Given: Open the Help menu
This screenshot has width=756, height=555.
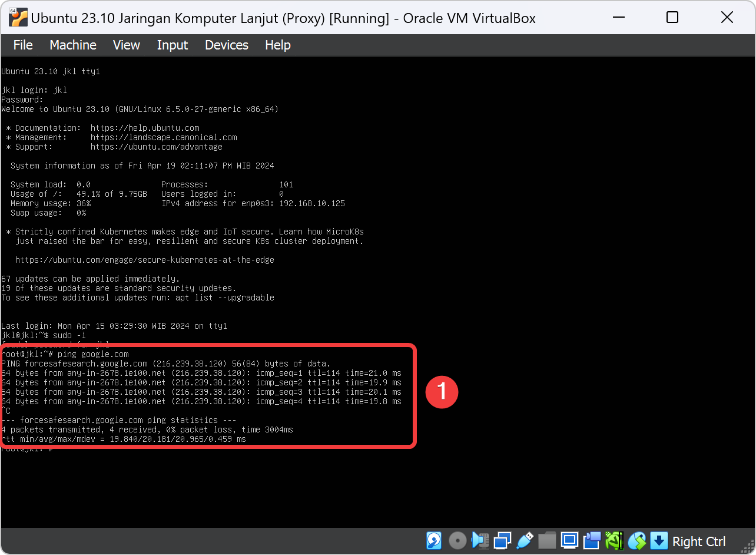Looking at the screenshot, I should pyautogui.click(x=278, y=45).
